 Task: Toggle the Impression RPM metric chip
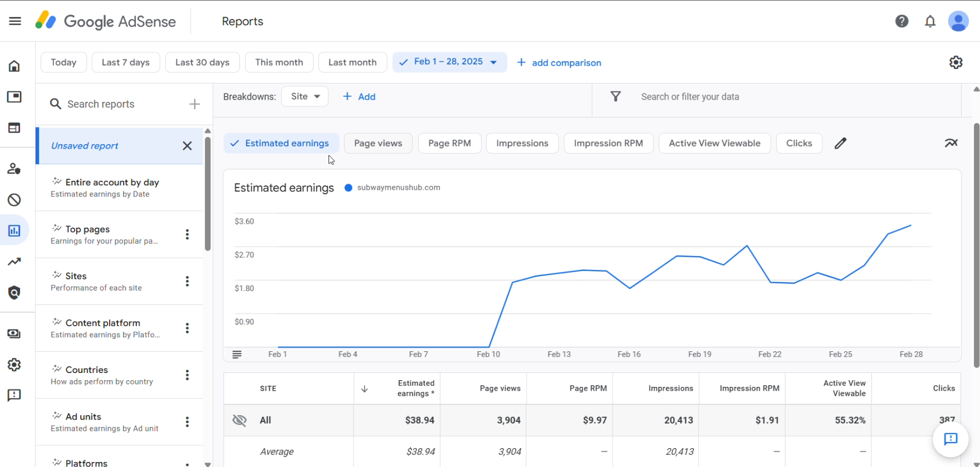pos(609,144)
